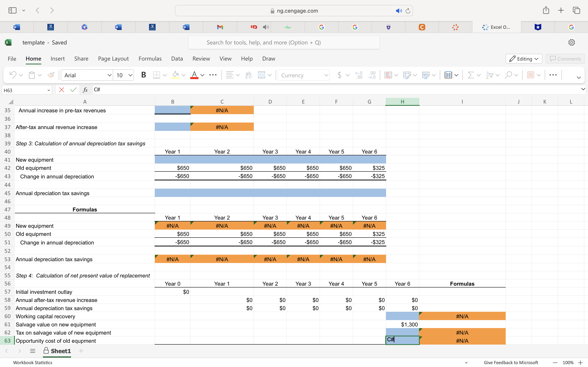Viewport: 588px width, 367px height.
Task: Click the Paste clipboard icon
Action: click(x=31, y=75)
